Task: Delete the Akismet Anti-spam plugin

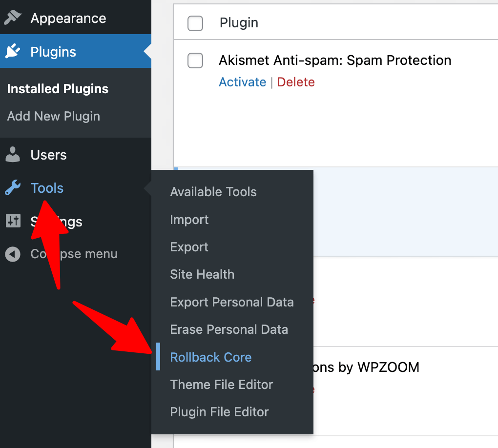Action: pyautogui.click(x=296, y=82)
